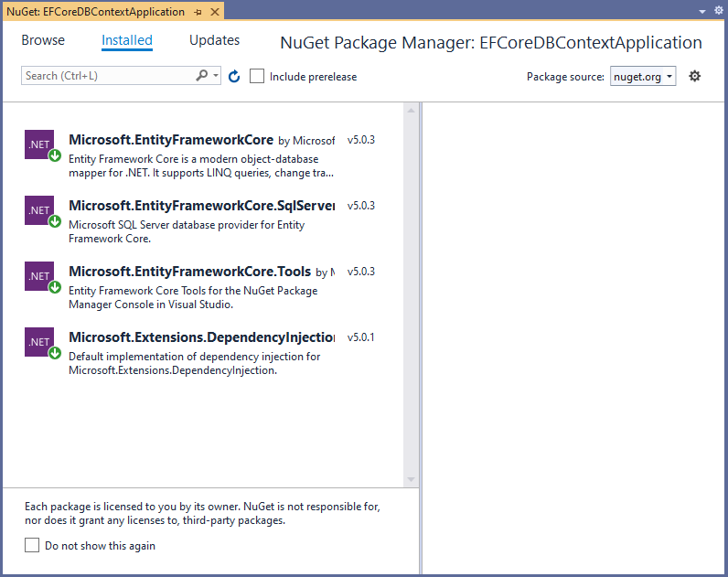Click the package list scrollbar track
The height and width of the screenshot is (577, 728).
point(411,294)
